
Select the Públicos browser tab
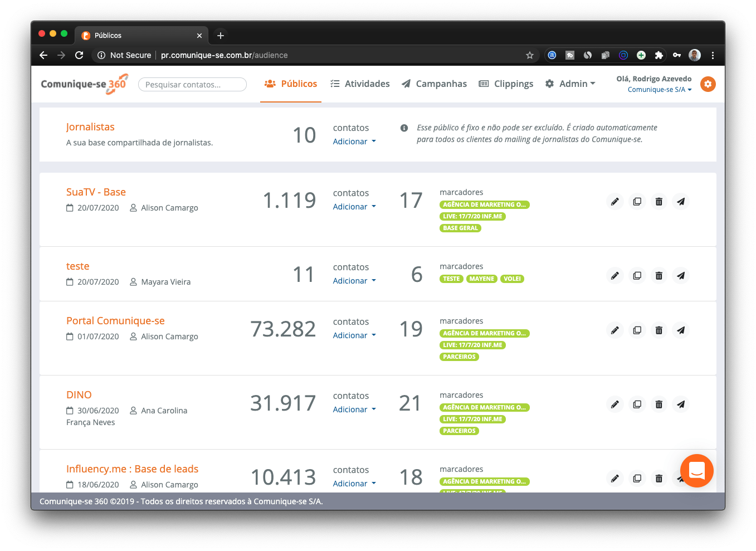coord(142,36)
